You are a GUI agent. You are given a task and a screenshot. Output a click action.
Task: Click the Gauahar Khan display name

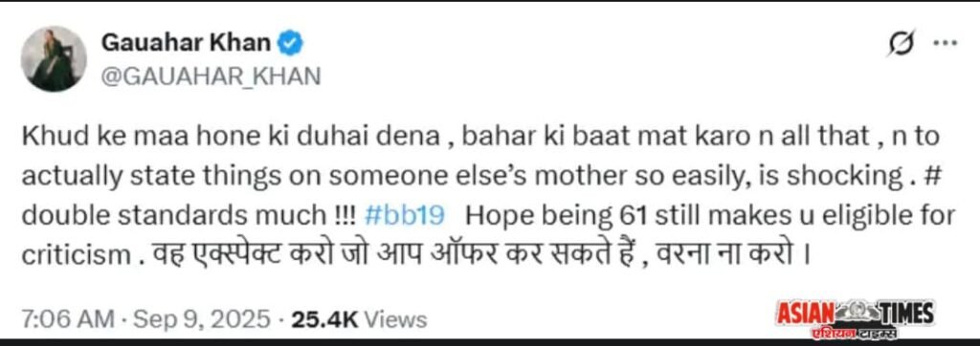click(187, 43)
